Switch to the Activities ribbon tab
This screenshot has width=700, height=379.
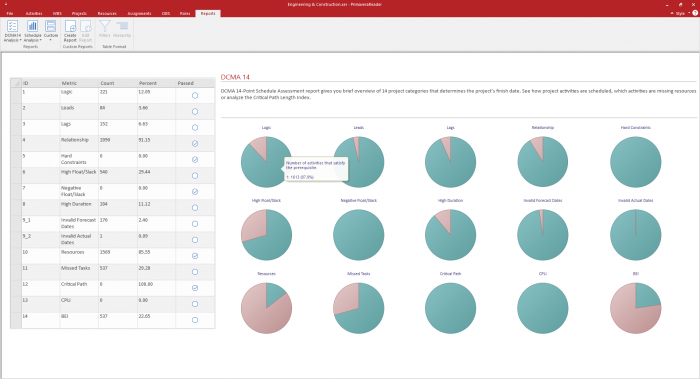tap(34, 13)
